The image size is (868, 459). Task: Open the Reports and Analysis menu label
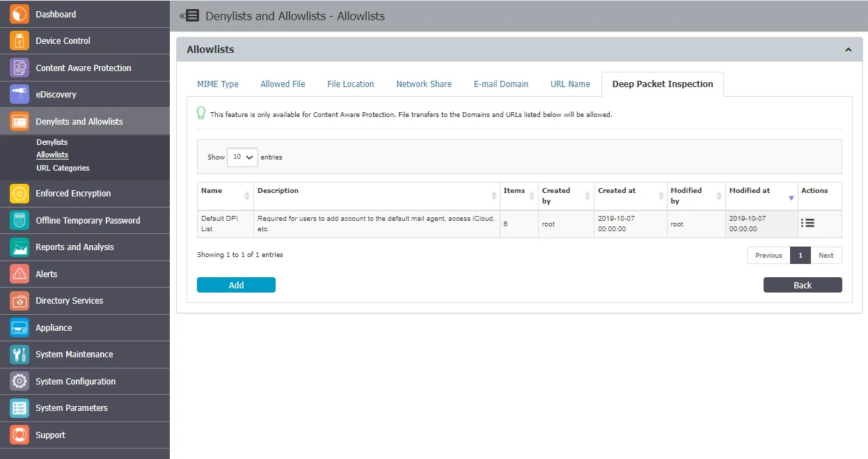coord(74,247)
